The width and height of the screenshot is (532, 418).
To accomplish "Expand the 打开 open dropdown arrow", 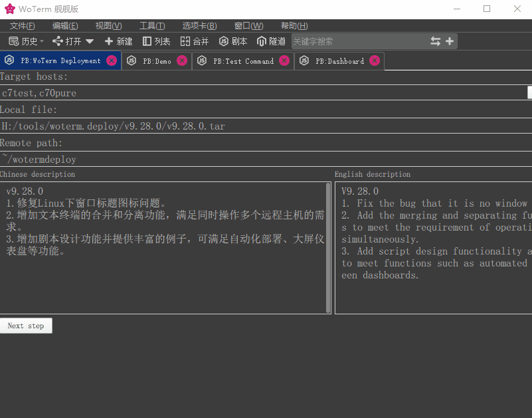I will pos(90,41).
